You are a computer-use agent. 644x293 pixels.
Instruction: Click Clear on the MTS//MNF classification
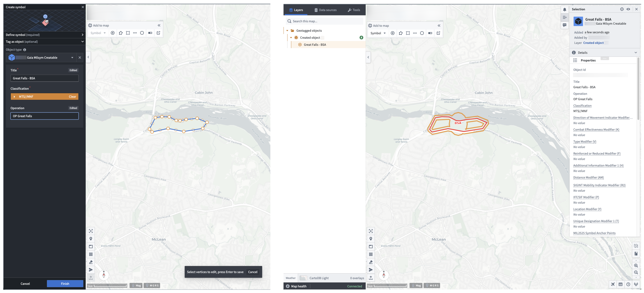pos(73,97)
